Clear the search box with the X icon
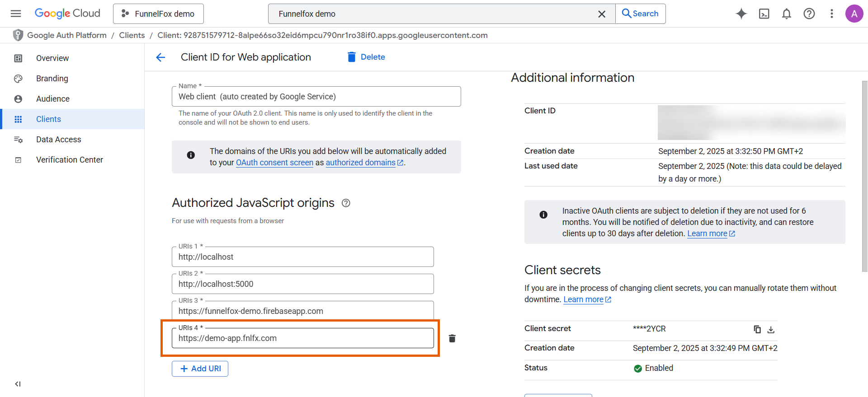Viewport: 868px width, 397px height. pyautogui.click(x=602, y=14)
